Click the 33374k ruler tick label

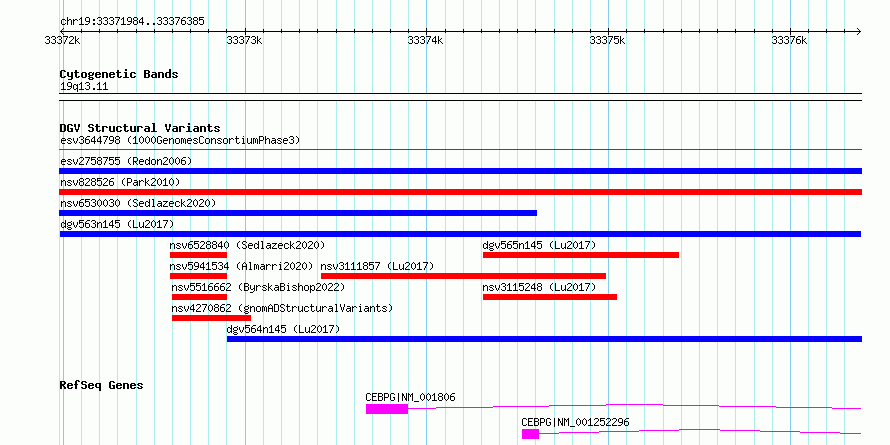[426, 40]
